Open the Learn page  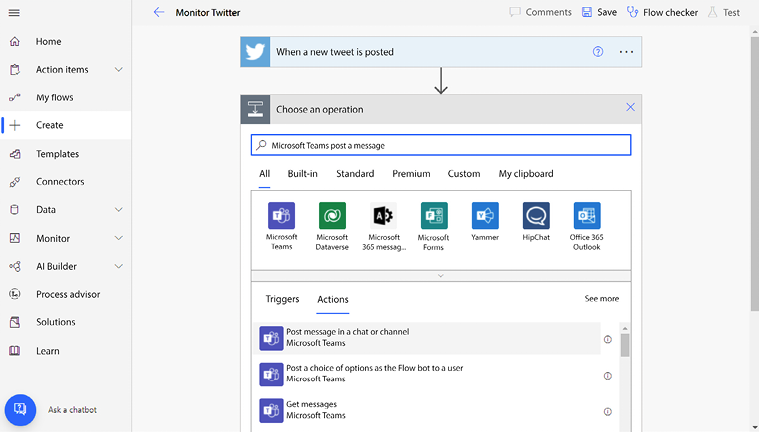click(47, 351)
